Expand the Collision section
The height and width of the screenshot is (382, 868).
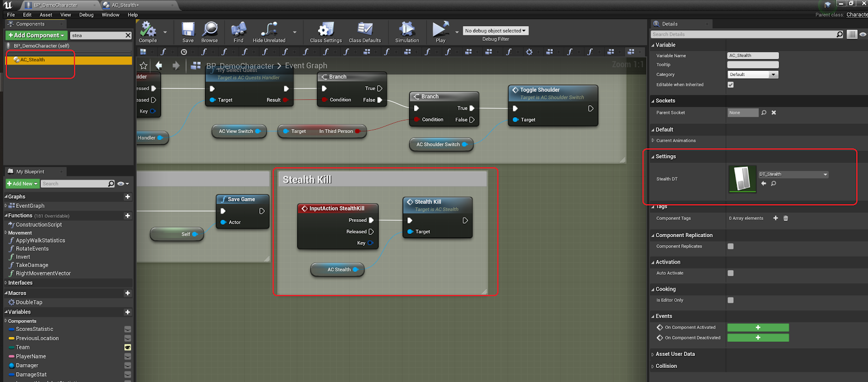653,366
